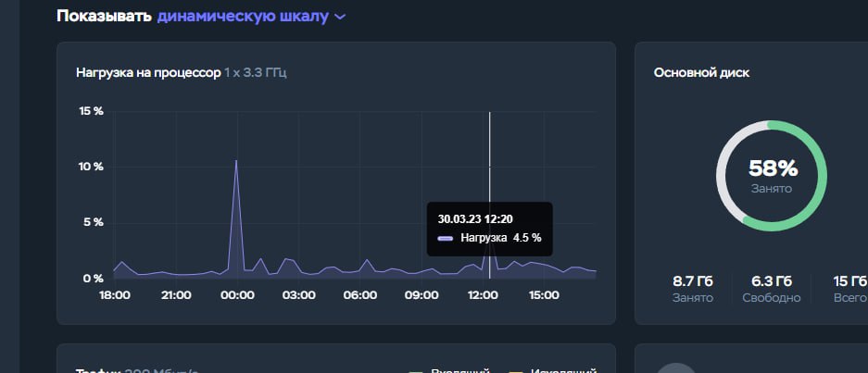Click the 15:00 label on time axis
The height and width of the screenshot is (373, 868).
click(544, 295)
